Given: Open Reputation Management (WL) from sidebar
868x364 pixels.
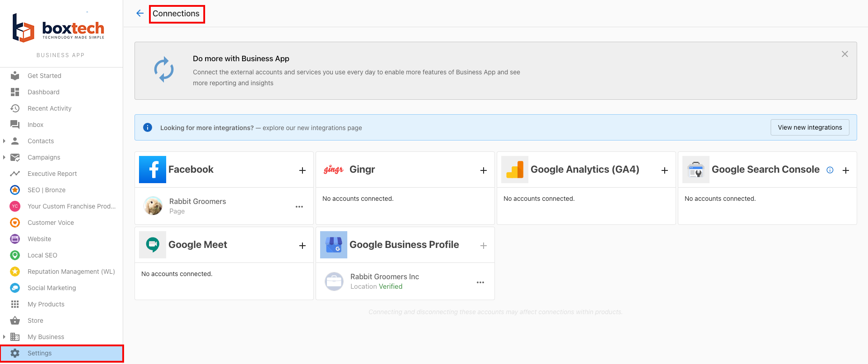Looking at the screenshot, I should (x=71, y=272).
